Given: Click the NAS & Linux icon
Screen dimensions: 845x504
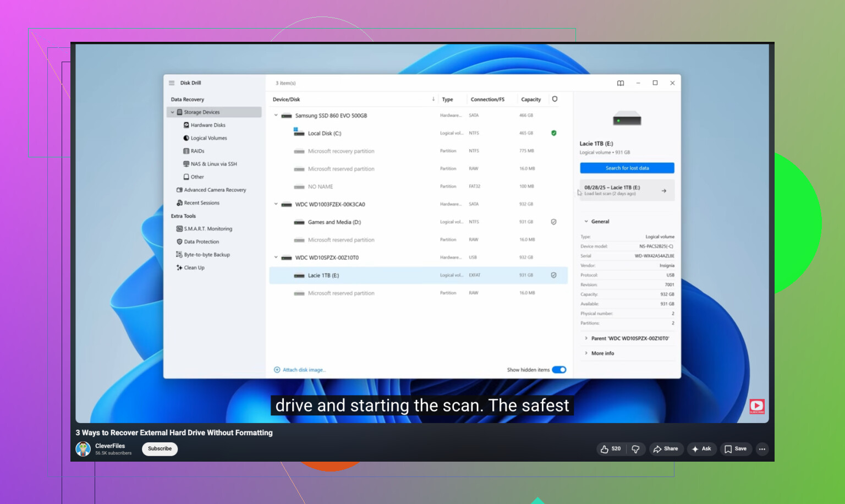Looking at the screenshot, I should pyautogui.click(x=186, y=164).
